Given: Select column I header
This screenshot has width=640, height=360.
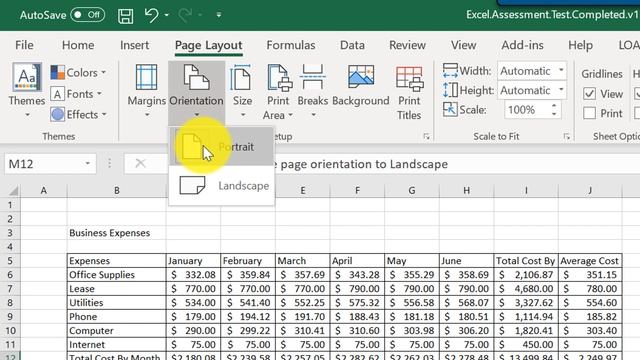Looking at the screenshot, I should pyautogui.click(x=526, y=191).
